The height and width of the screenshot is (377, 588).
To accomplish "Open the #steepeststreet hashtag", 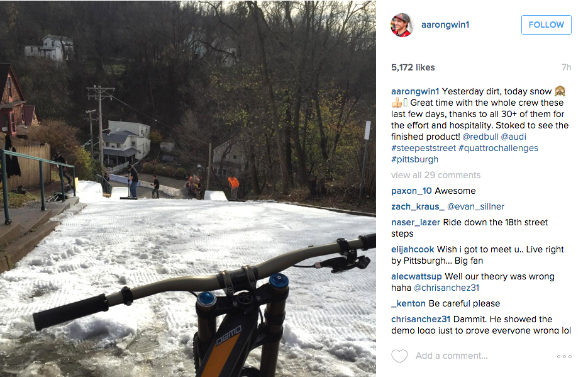I will click(x=422, y=148).
